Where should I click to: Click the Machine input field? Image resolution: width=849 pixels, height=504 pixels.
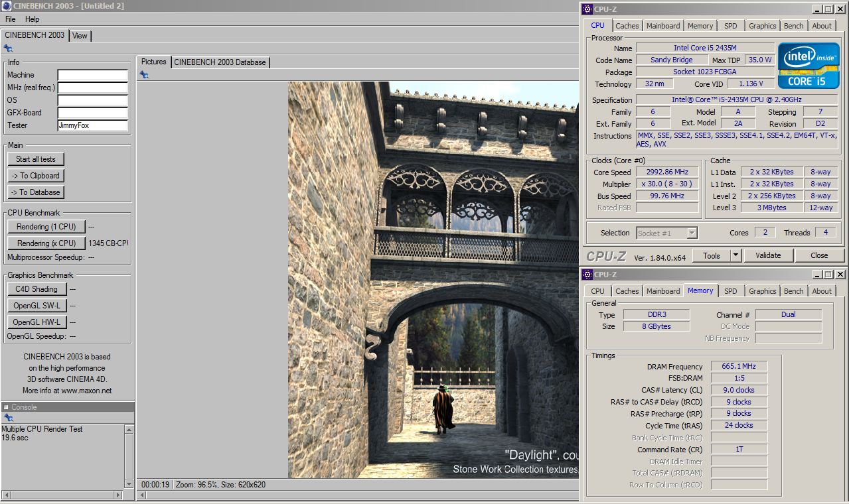tap(92, 75)
